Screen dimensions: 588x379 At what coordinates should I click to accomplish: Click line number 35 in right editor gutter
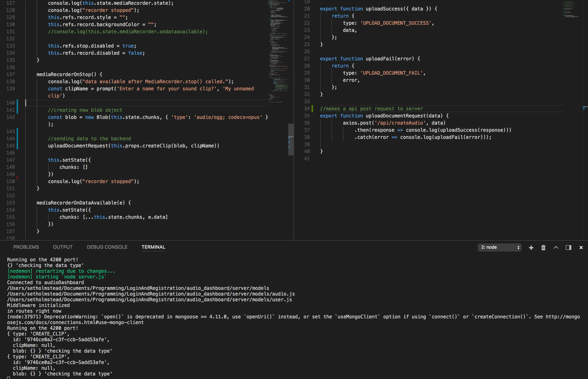[307, 116]
